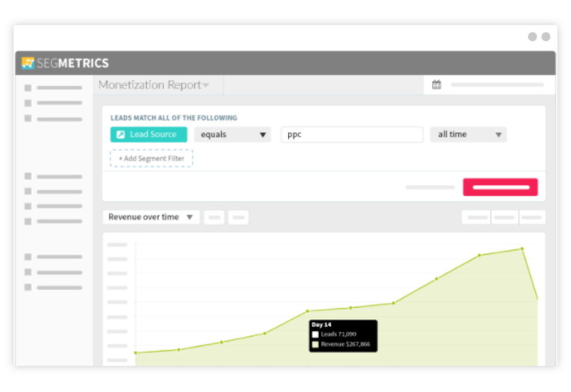Click the Leads legend swatch in tooltip
The height and width of the screenshot is (392, 571).
(316, 335)
